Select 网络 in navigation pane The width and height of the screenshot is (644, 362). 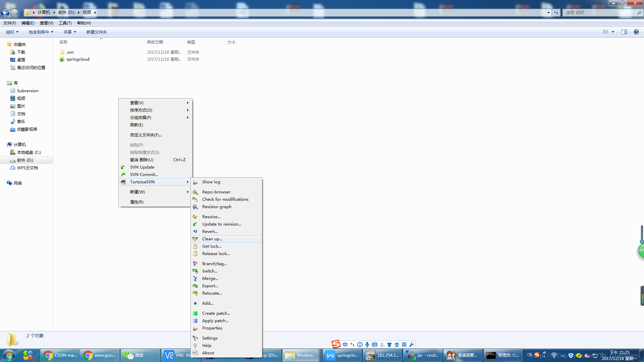click(x=18, y=183)
